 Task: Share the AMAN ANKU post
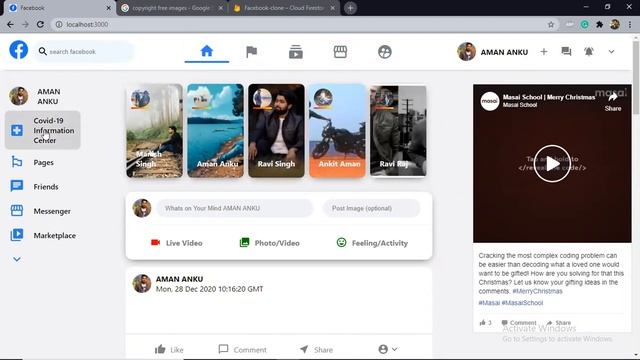[x=316, y=349]
